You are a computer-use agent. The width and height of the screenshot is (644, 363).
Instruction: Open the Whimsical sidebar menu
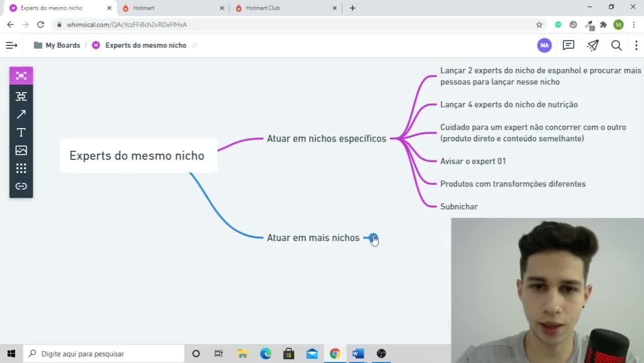pos(12,45)
